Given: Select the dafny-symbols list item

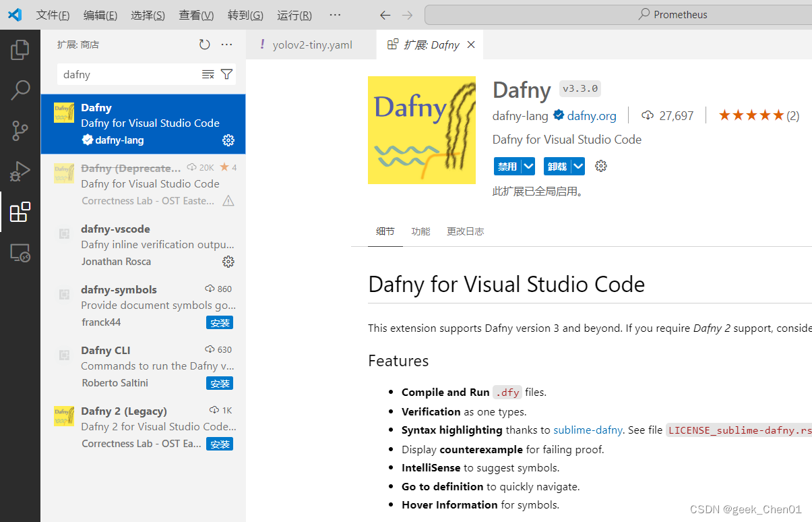Looking at the screenshot, I should [143, 306].
